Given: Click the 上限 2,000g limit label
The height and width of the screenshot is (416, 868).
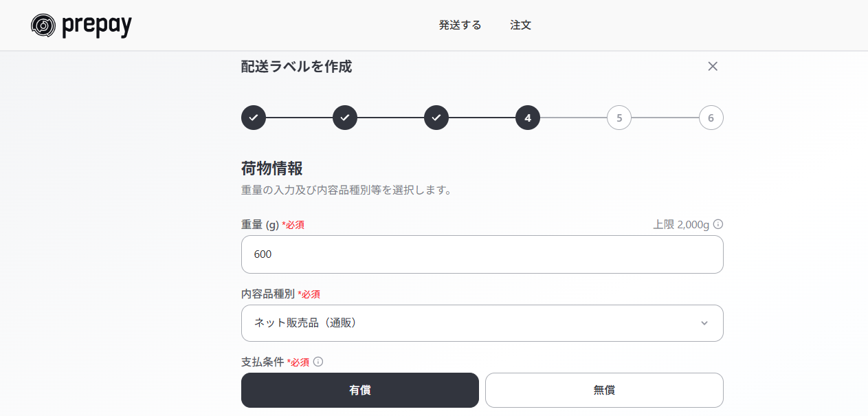Looking at the screenshot, I should (681, 224).
